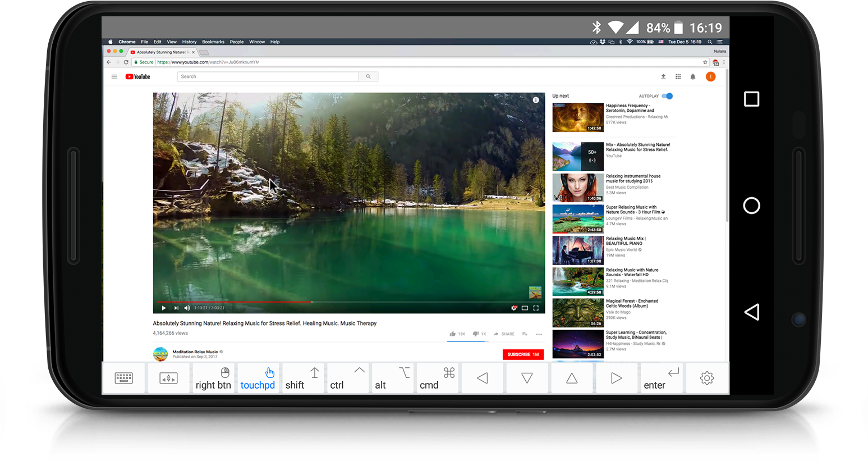Select the touchpad mode key
Image resolution: width=868 pixels, height=461 pixels.
pyautogui.click(x=258, y=377)
